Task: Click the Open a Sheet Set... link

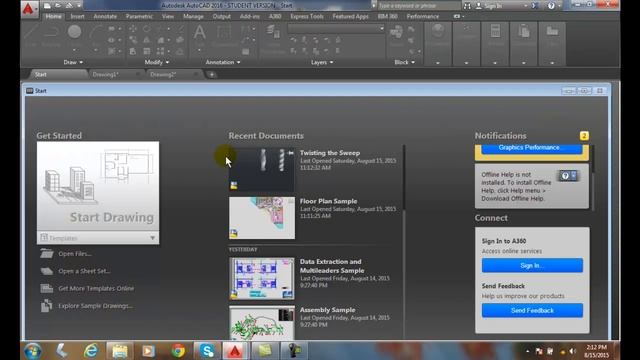Action: point(84,271)
